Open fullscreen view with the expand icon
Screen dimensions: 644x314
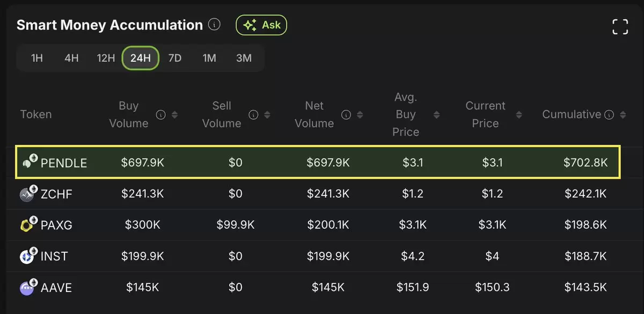[x=620, y=26]
